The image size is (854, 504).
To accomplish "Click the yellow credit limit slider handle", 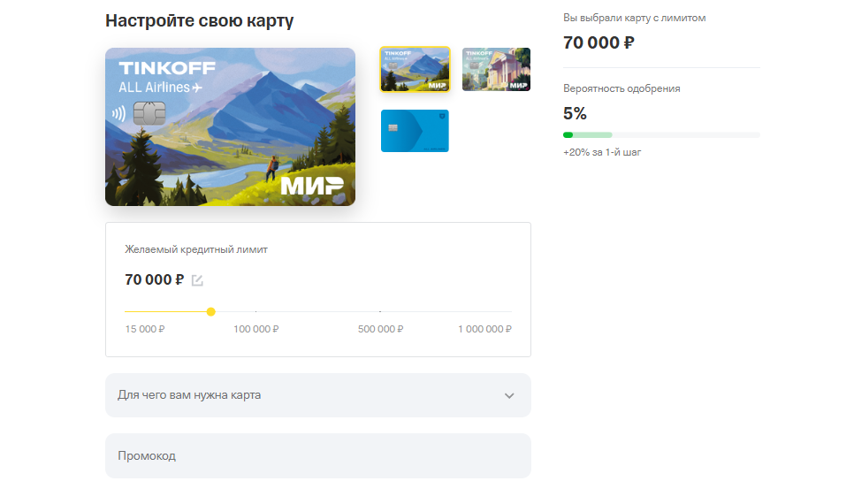I will tap(210, 311).
